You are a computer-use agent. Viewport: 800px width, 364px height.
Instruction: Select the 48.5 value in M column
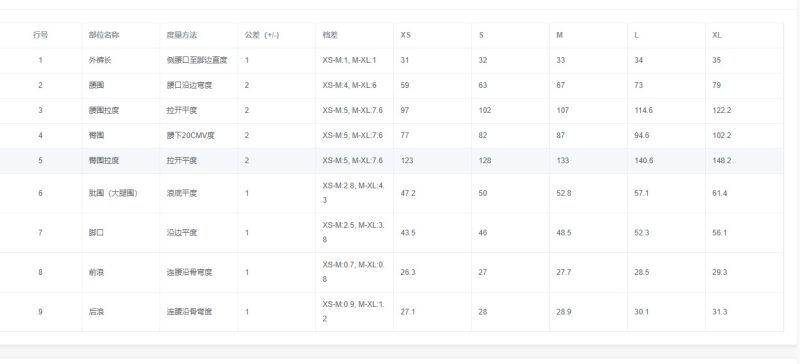564,233
